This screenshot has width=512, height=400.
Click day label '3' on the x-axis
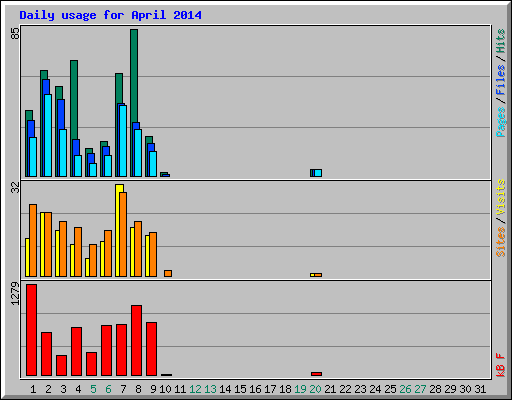63,389
